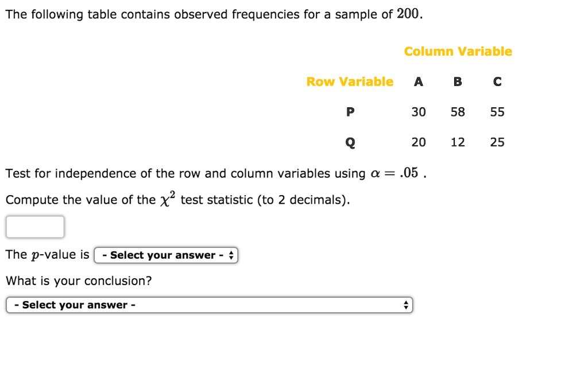588x366 pixels.
Task: Click the value 25 in row Q
Action: (x=497, y=142)
